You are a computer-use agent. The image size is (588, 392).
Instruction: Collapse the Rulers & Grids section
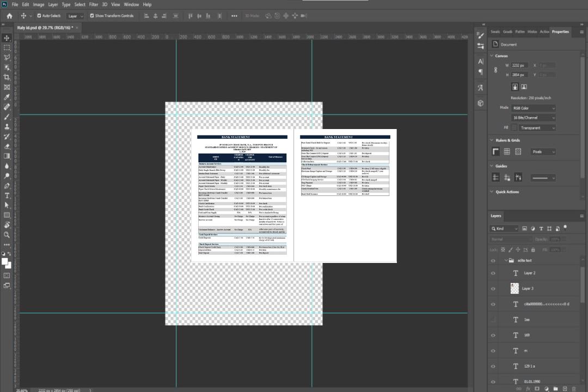492,140
